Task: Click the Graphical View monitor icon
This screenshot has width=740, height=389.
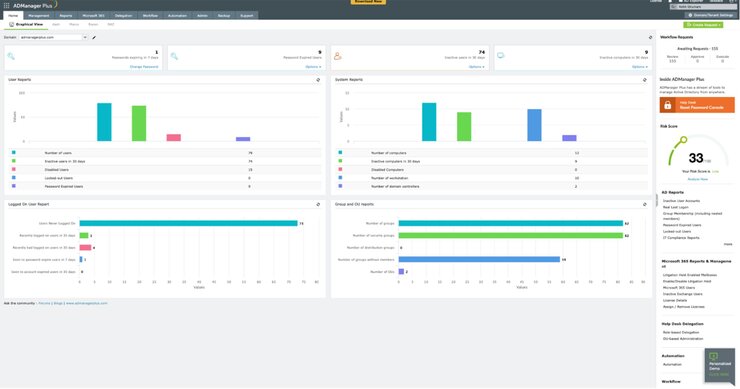Action: 11,24
